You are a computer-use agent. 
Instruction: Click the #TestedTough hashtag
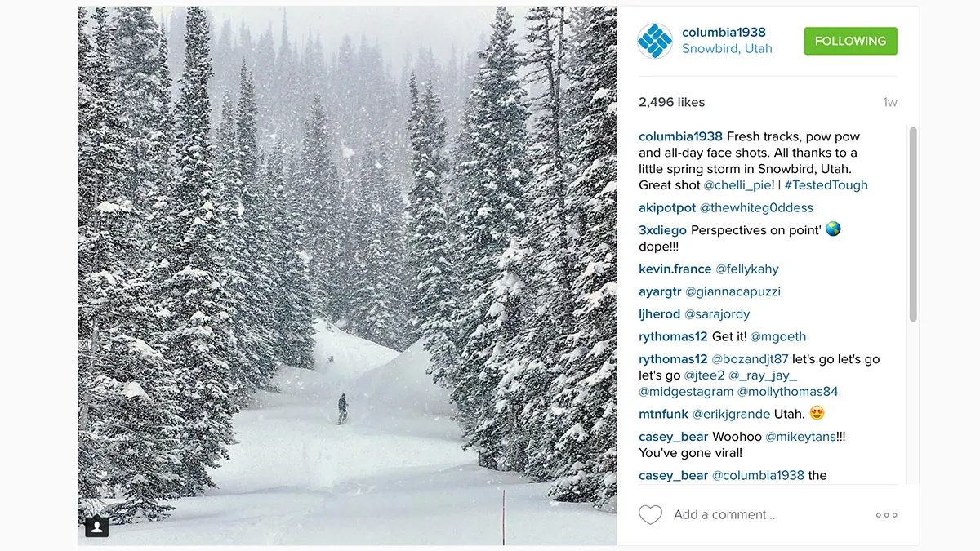(826, 185)
